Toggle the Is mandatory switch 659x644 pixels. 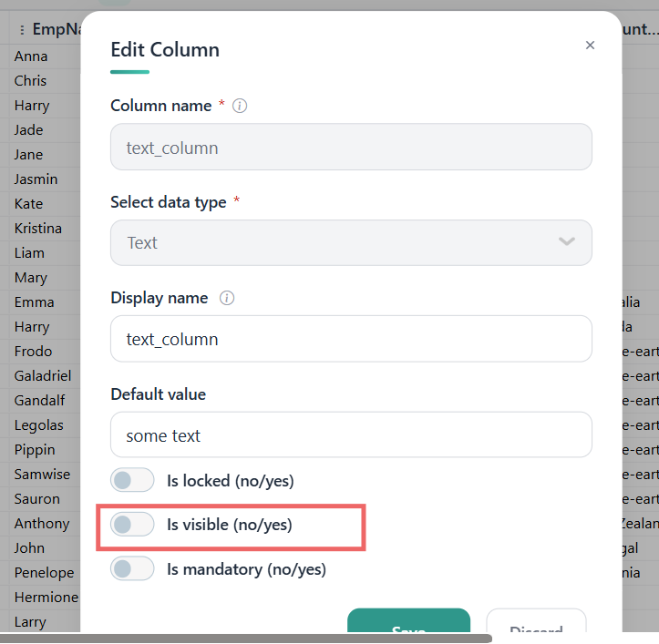coord(132,568)
